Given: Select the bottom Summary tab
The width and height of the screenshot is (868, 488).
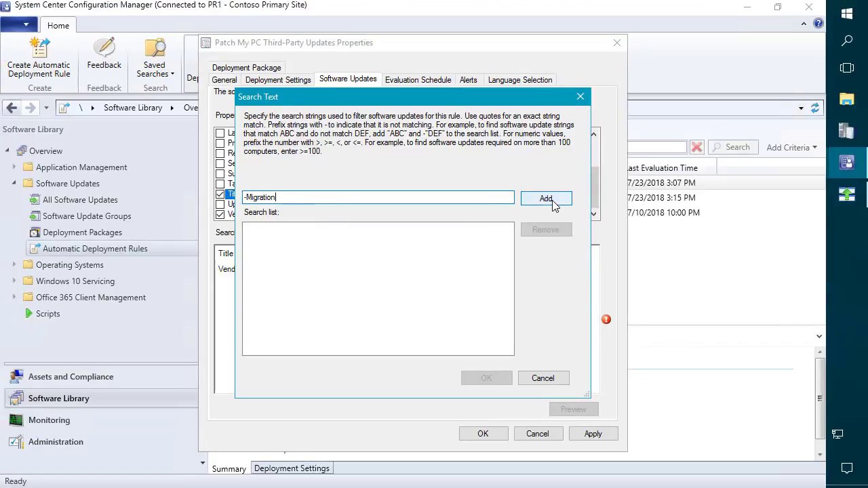Looking at the screenshot, I should pyautogui.click(x=229, y=469).
